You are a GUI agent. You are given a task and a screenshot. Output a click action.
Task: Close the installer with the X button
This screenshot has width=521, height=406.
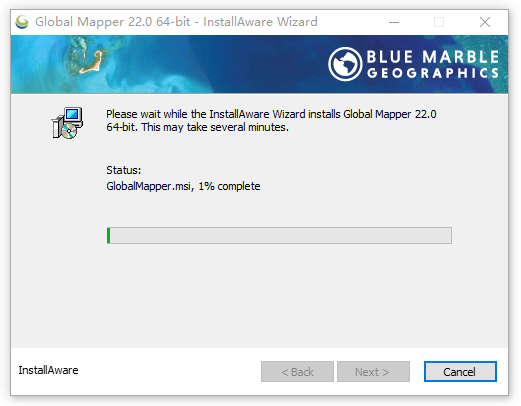tap(485, 22)
